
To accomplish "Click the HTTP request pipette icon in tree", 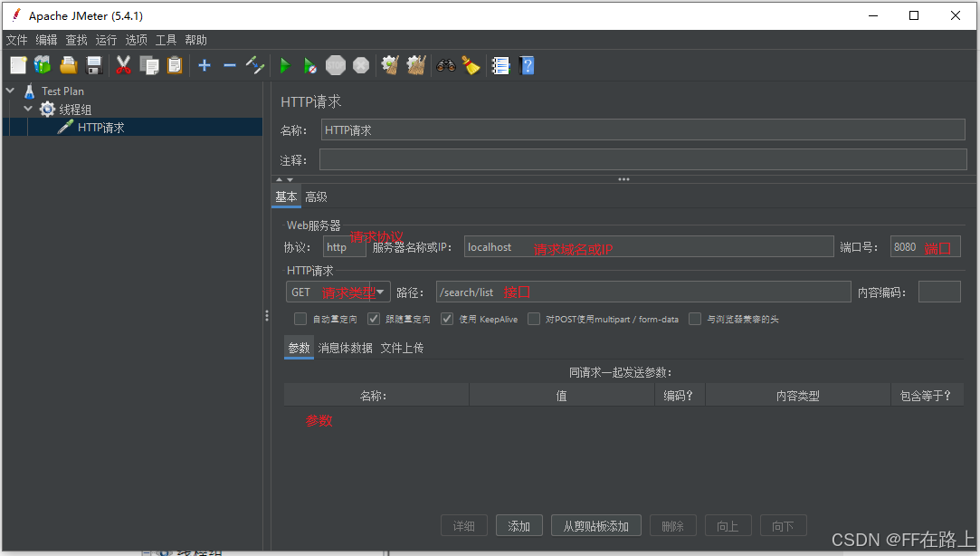I will pyautogui.click(x=66, y=127).
